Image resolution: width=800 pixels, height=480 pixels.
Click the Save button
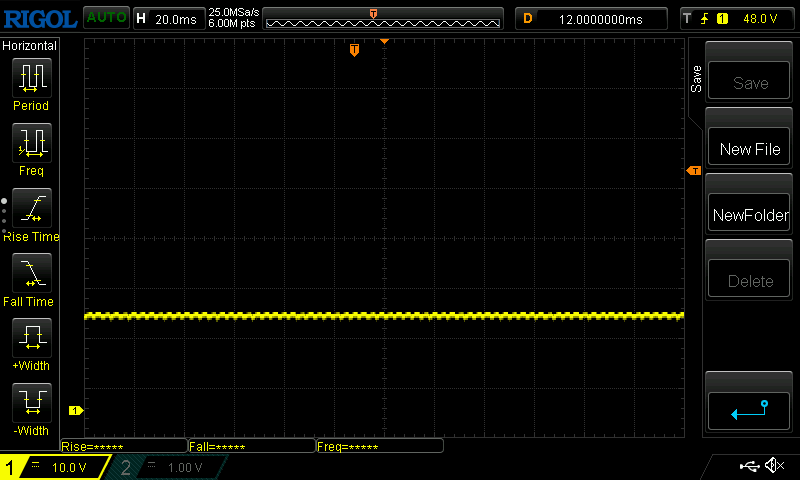pyautogui.click(x=749, y=81)
